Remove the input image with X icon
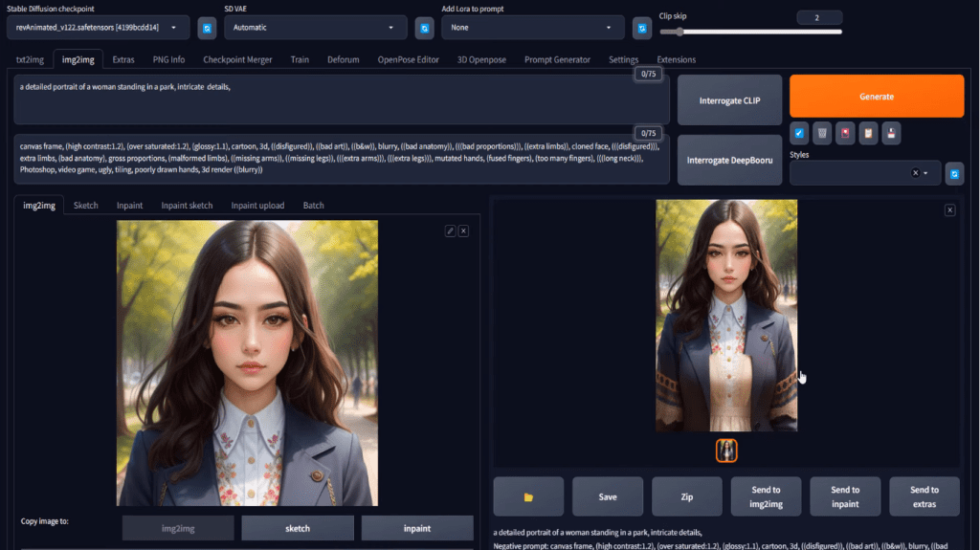This screenshot has height=550, width=980. point(463,231)
